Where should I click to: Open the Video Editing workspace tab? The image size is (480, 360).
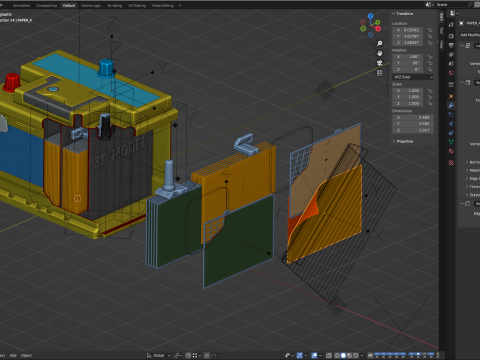click(163, 5)
